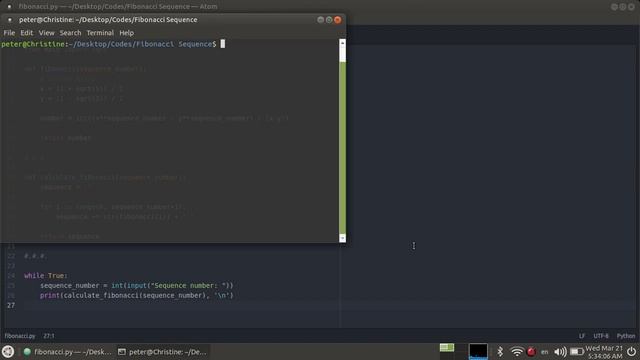
Task: Open the View menu in terminal
Action: pos(47,33)
